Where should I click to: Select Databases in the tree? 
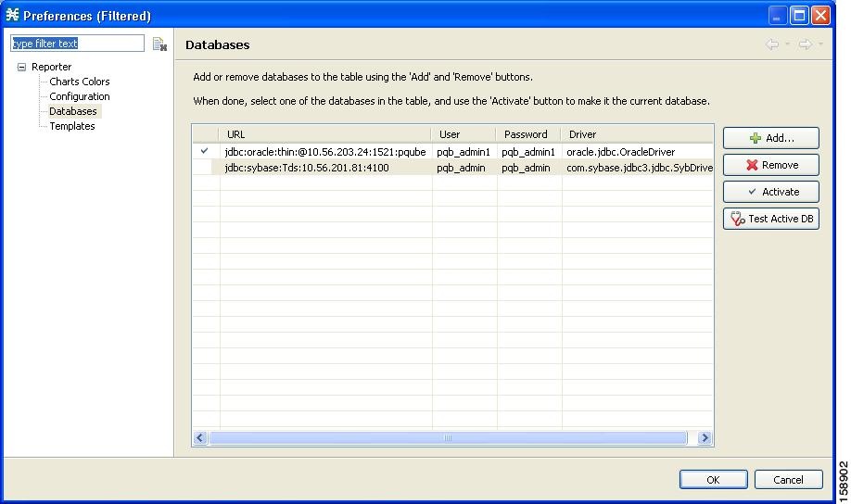[72, 111]
